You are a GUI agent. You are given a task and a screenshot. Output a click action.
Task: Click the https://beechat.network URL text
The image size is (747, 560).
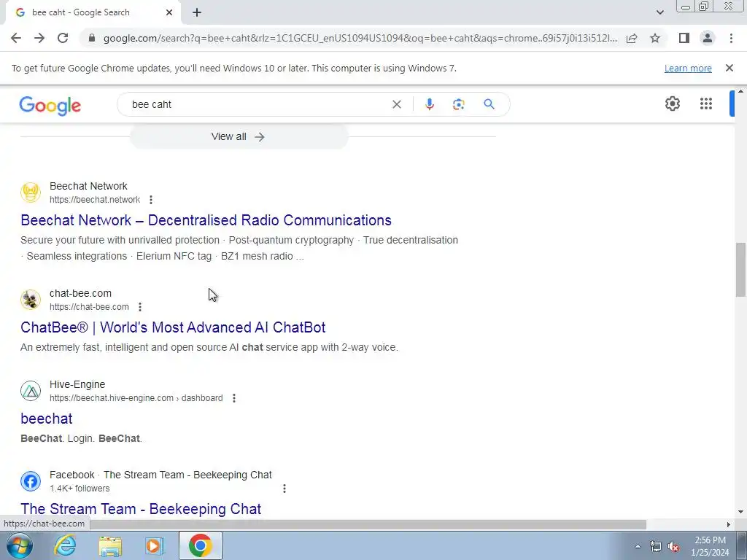tap(95, 200)
